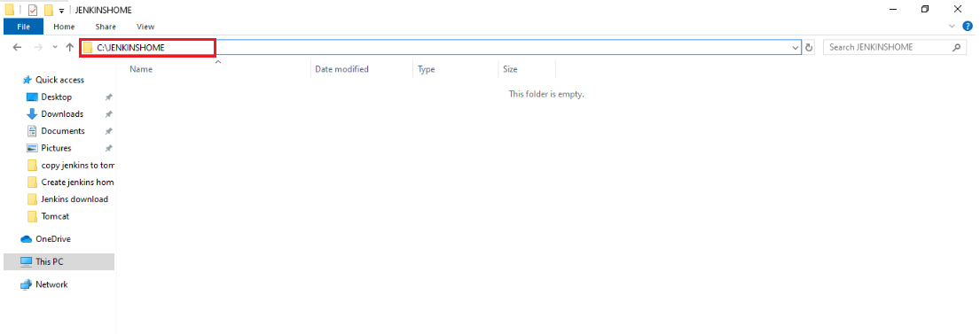
Task: Click the OneDrive cloud icon
Action: tap(26, 239)
